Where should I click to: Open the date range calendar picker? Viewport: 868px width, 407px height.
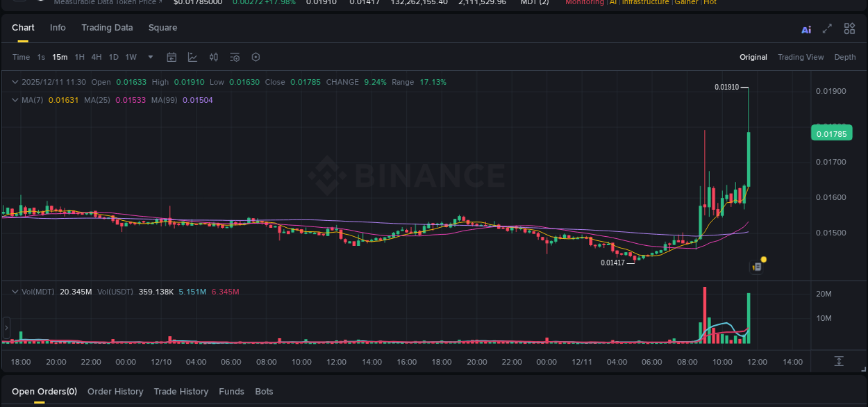(x=172, y=57)
